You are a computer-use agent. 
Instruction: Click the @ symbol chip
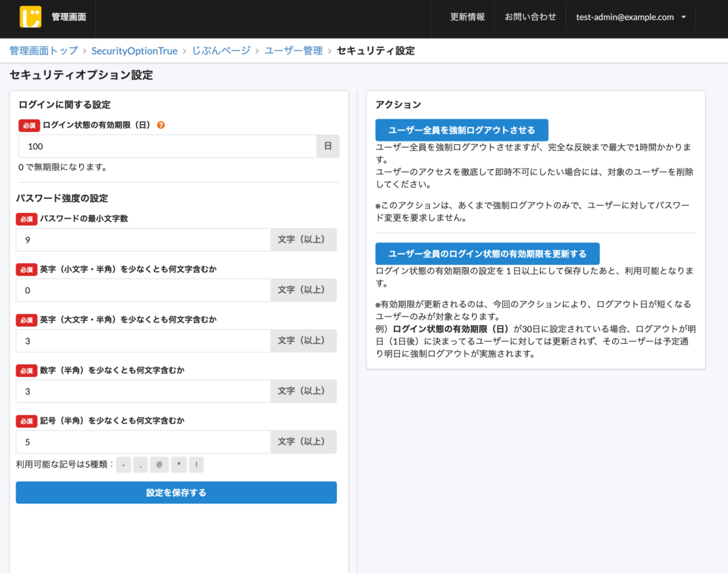coord(159,465)
